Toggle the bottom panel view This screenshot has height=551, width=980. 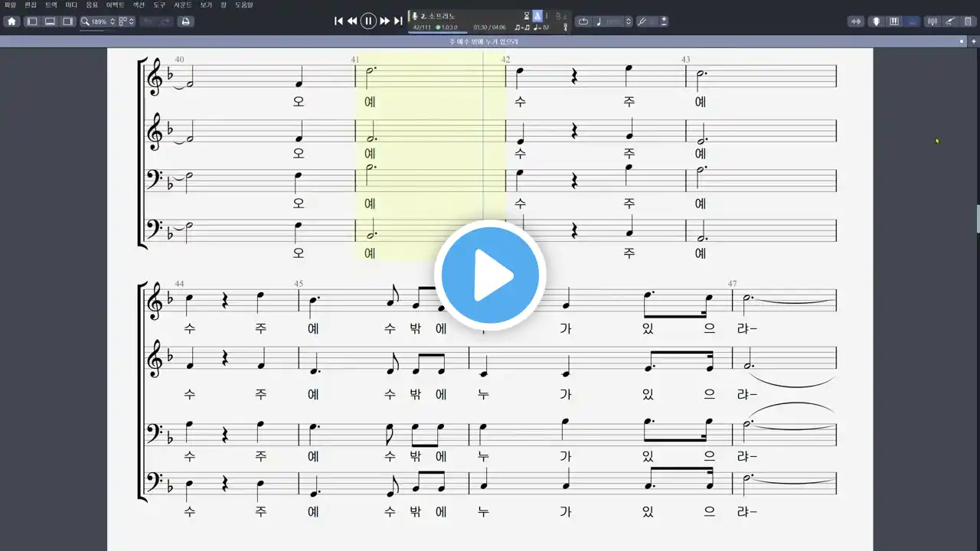[50, 21]
